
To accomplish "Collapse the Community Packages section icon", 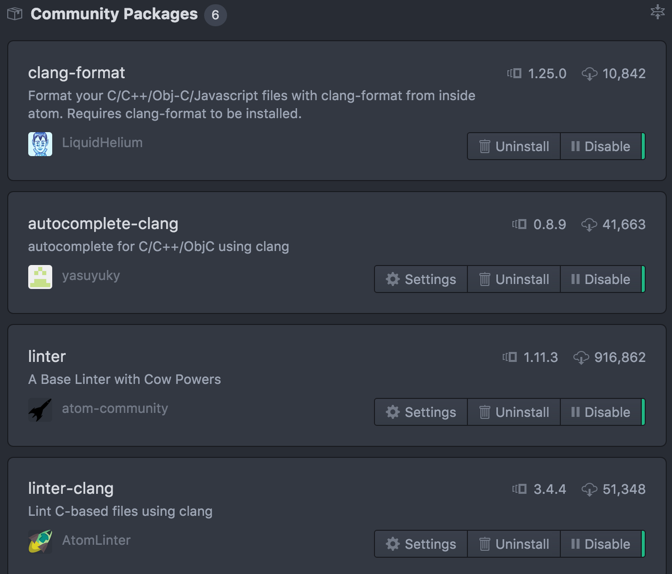I will 657,12.
